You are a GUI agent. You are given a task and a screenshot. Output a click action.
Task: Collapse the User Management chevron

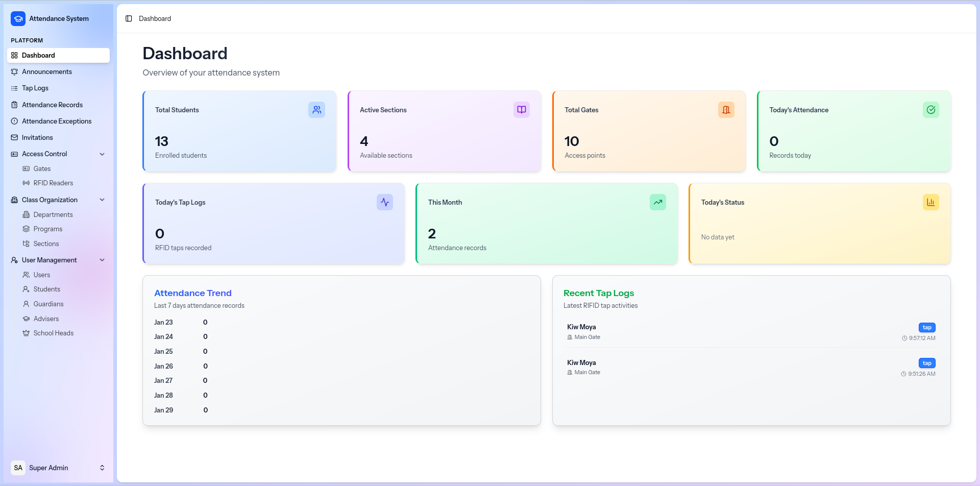102,260
